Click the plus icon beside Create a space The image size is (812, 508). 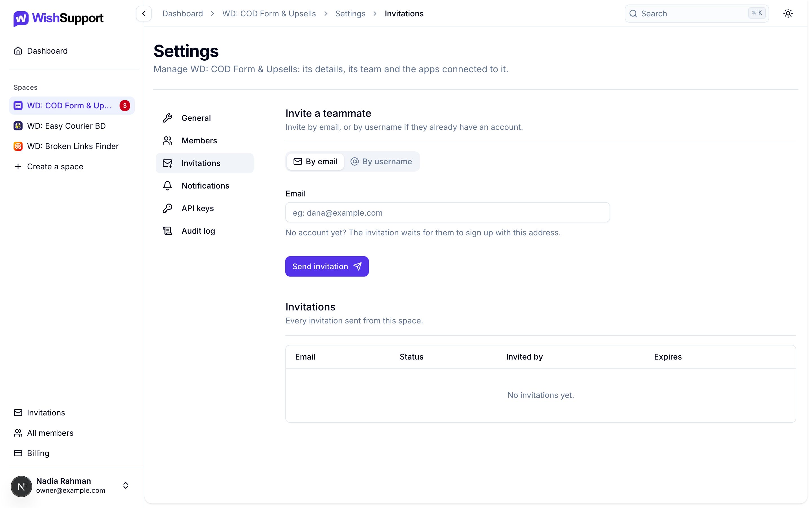click(x=18, y=167)
